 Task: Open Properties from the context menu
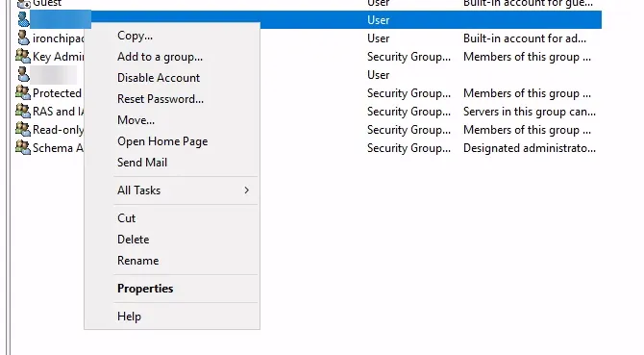pyautogui.click(x=145, y=289)
